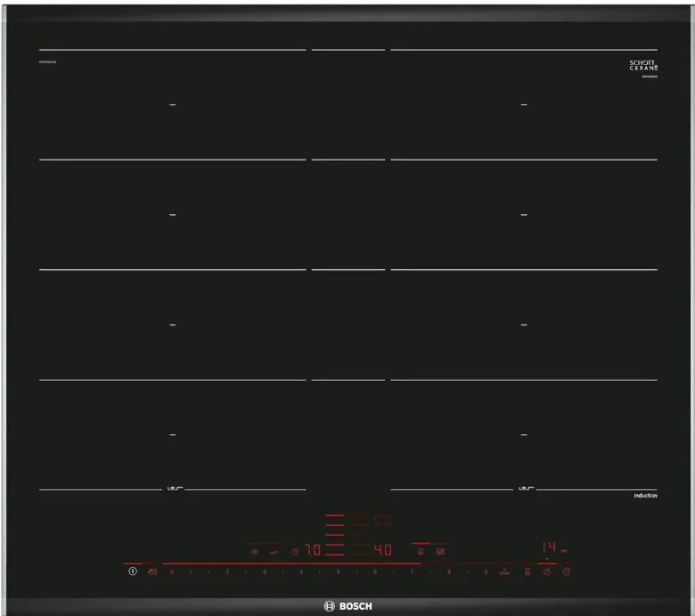Set power level 9 on slider
This screenshot has width=695, height=616.
tap(486, 571)
